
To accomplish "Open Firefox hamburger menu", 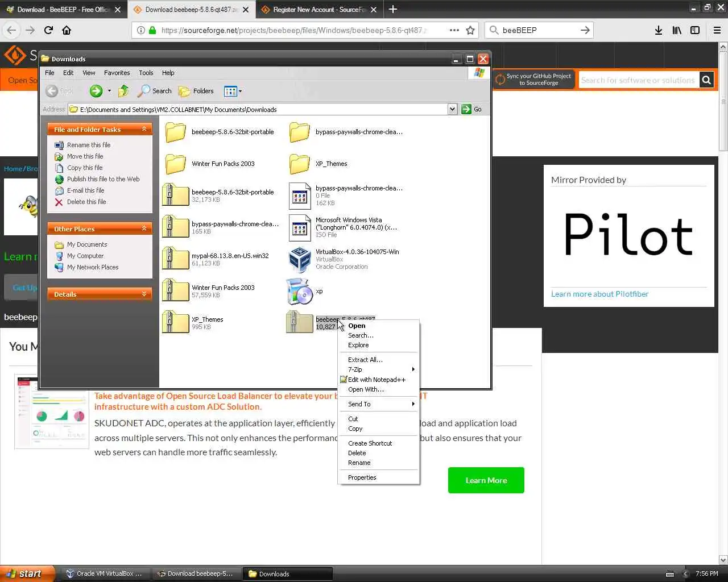I will [x=717, y=30].
